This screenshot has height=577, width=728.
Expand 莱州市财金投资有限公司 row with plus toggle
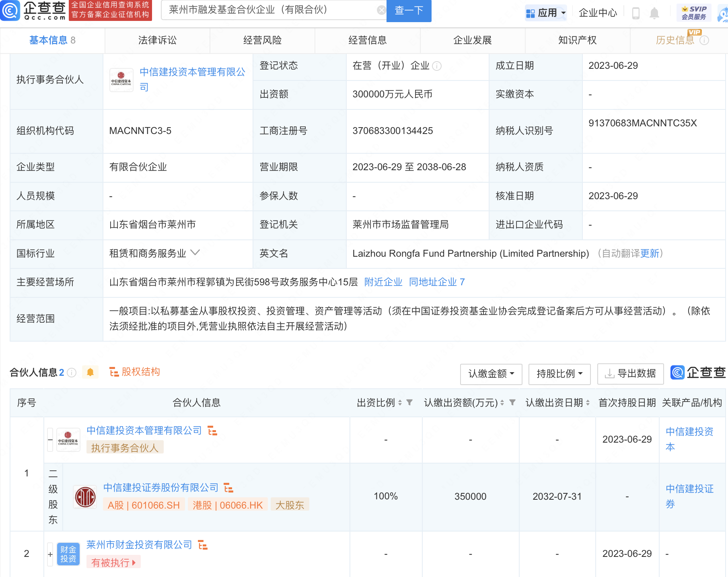click(50, 554)
